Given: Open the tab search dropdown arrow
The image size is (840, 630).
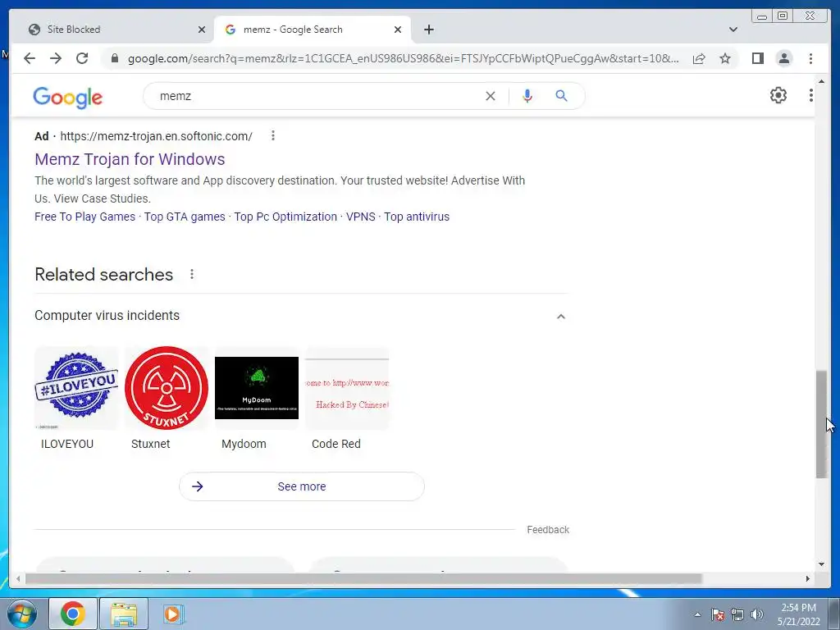Looking at the screenshot, I should click(x=733, y=30).
